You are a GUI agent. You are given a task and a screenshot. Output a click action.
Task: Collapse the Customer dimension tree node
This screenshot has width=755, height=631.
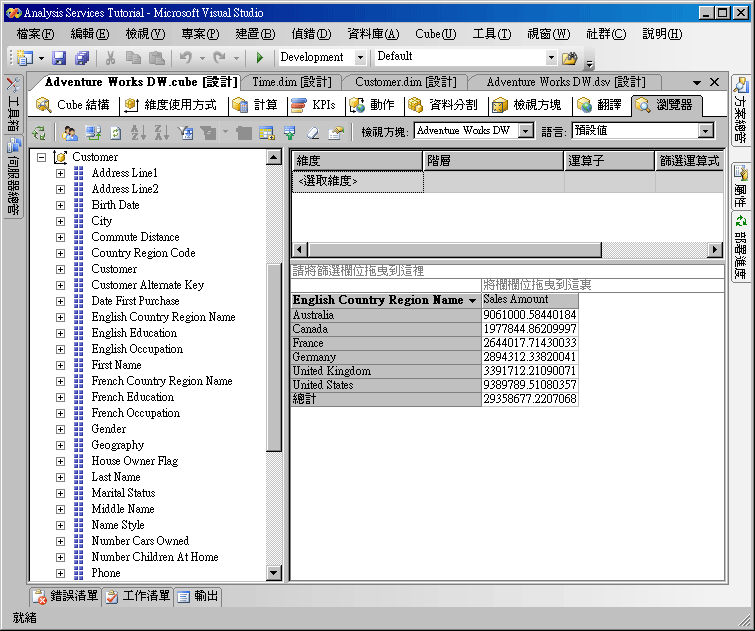tap(41, 157)
